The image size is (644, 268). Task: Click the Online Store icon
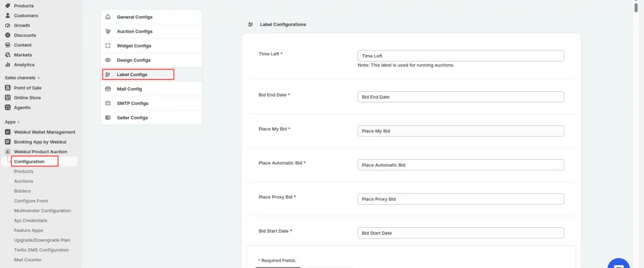tap(8, 98)
